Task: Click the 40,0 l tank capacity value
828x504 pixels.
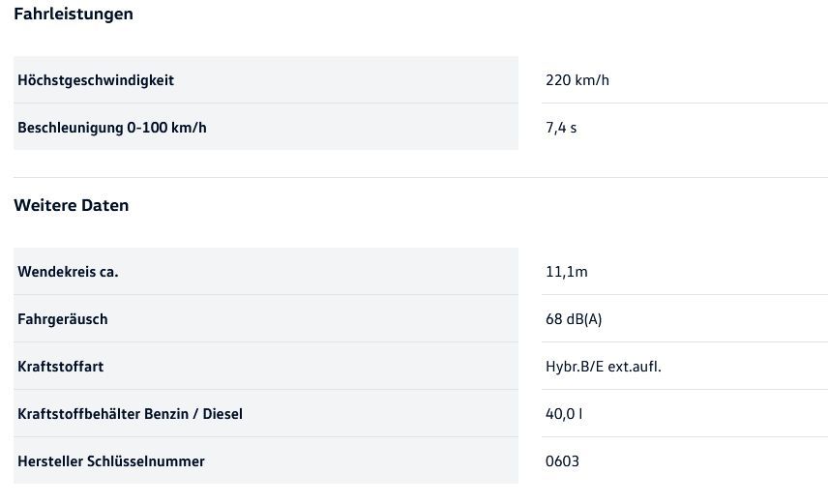Action: (x=564, y=414)
